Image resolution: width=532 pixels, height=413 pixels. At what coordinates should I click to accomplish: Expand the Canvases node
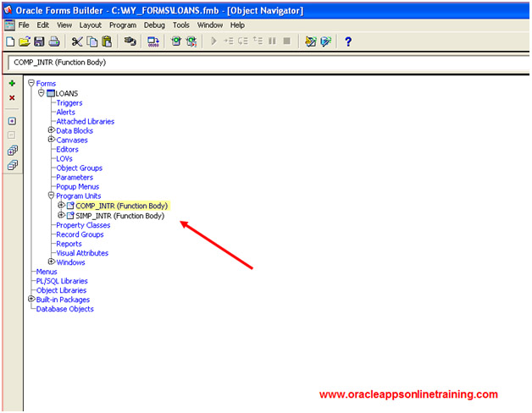tap(51, 140)
